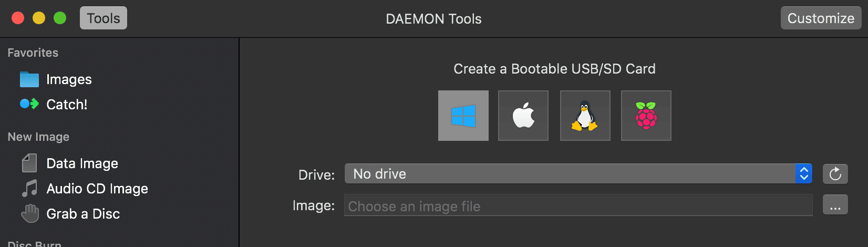Click the New Image section header
The width and height of the screenshot is (868, 247).
click(38, 137)
